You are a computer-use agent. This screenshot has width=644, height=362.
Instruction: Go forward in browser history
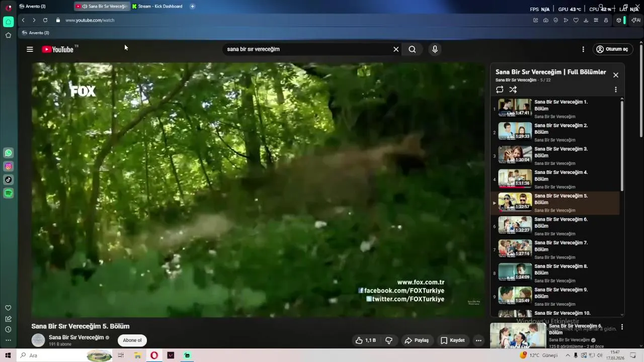tap(34, 20)
